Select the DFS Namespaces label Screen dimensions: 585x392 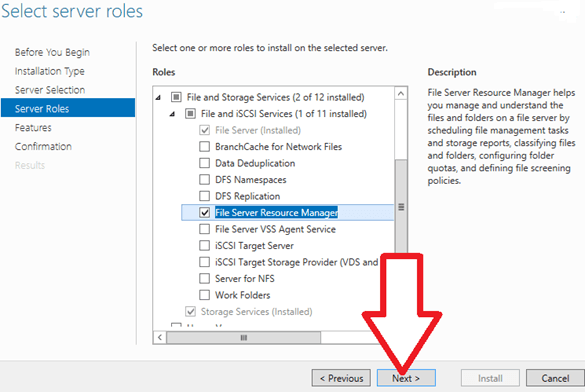click(251, 180)
